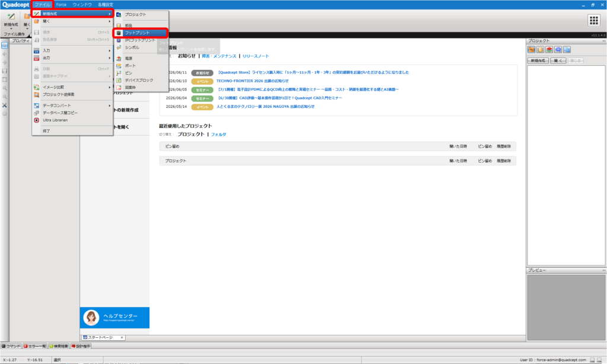Expand the 新規作成 ribbon dropdown arrow
This screenshot has width=607, height=364.
pos(11,28)
